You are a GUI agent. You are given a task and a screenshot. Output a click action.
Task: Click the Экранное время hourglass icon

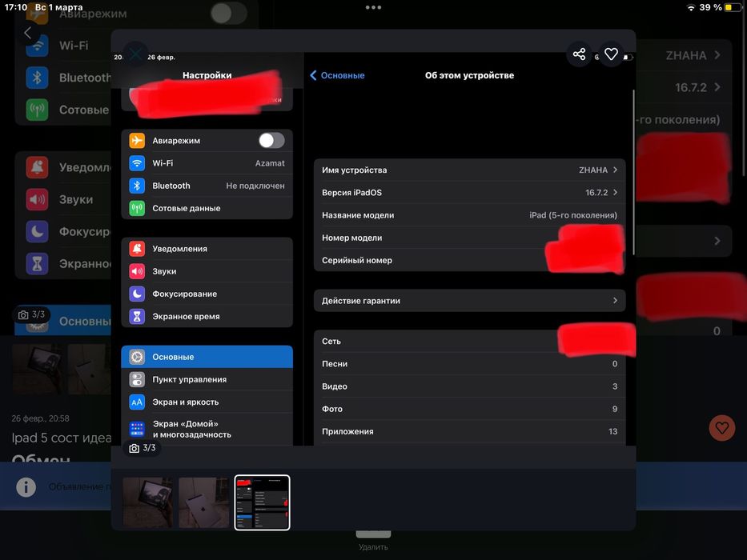(137, 316)
